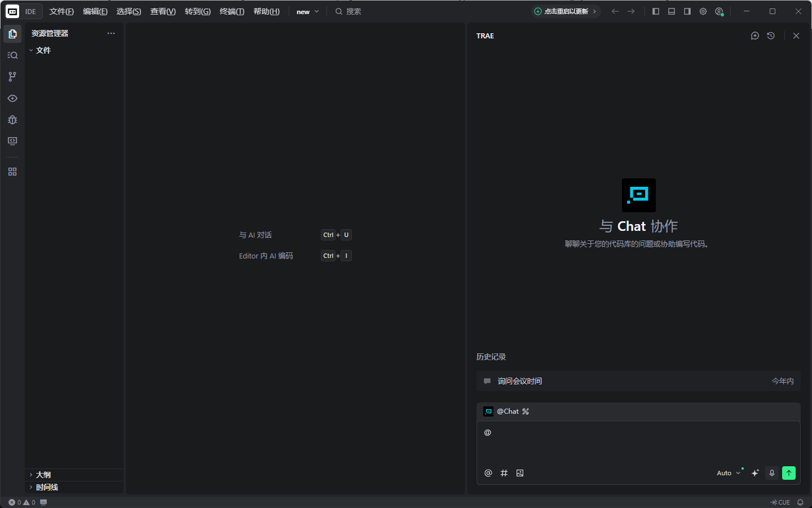Click the microphone voice input button
The width and height of the screenshot is (812, 508).
(x=772, y=473)
